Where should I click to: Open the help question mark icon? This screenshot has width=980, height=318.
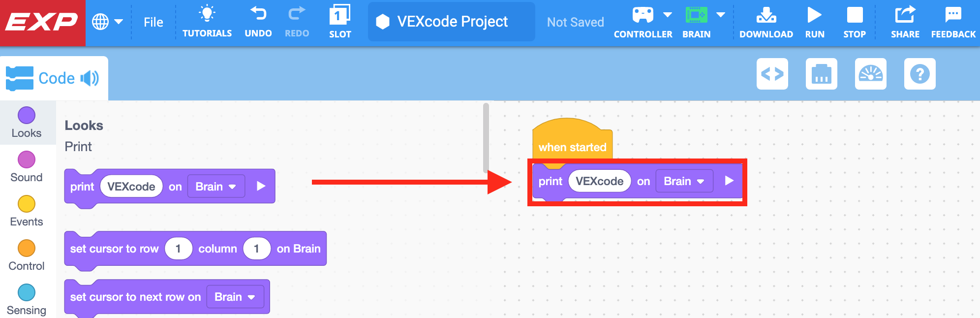(920, 75)
